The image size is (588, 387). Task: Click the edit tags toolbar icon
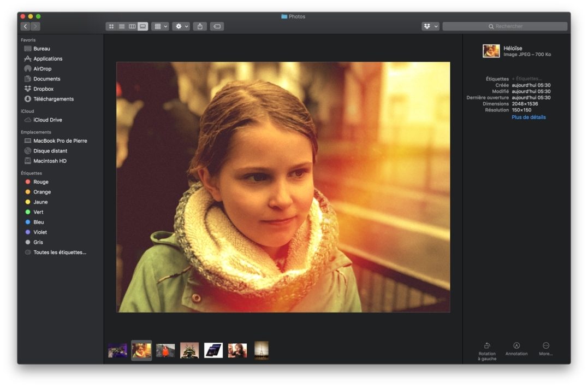(x=217, y=26)
